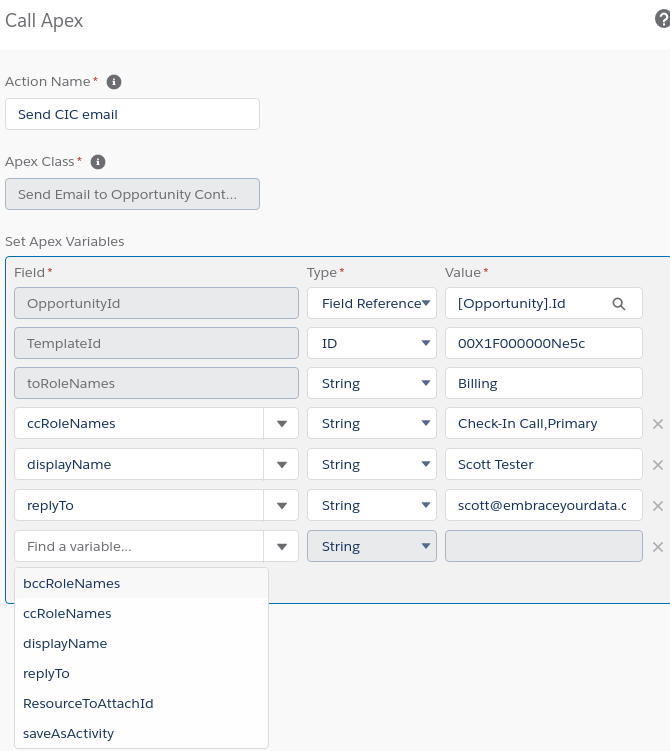Click the search magnifier in Opportunity Id value
Viewport: 670px width, 751px height.
pos(619,304)
